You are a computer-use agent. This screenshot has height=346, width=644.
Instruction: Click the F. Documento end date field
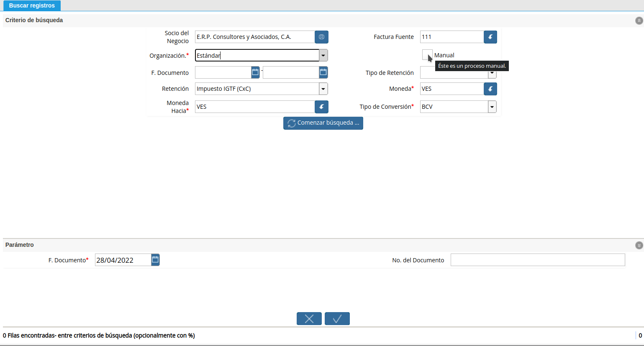[291, 72]
